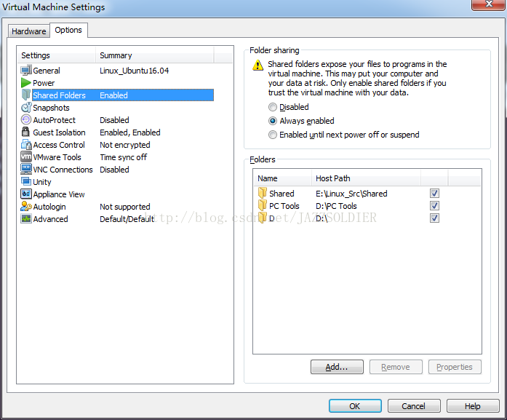Viewport: 507px width, 420px height.
Task: Click the Linux_Ubuntu16.04 summary text
Action: [x=134, y=71]
